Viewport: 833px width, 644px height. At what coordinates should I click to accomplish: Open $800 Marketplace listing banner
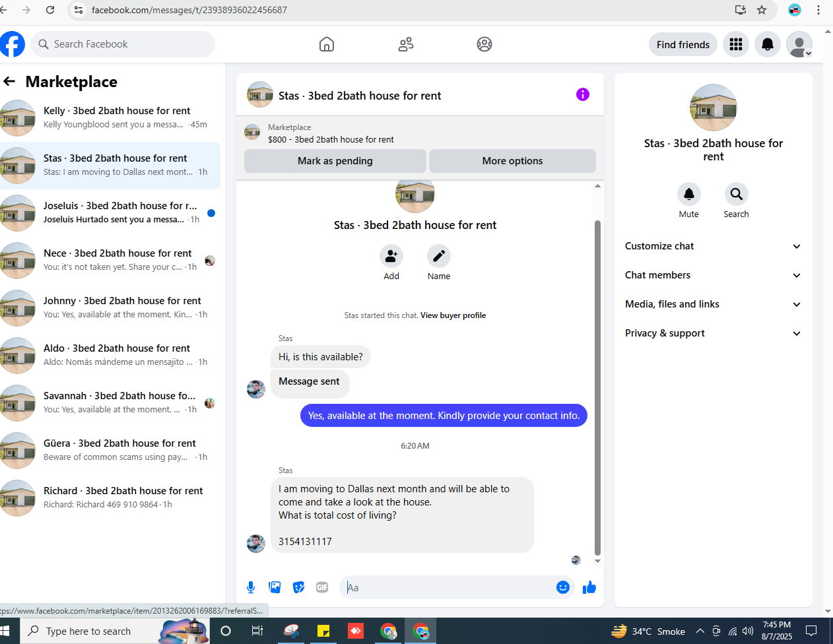[x=420, y=133]
